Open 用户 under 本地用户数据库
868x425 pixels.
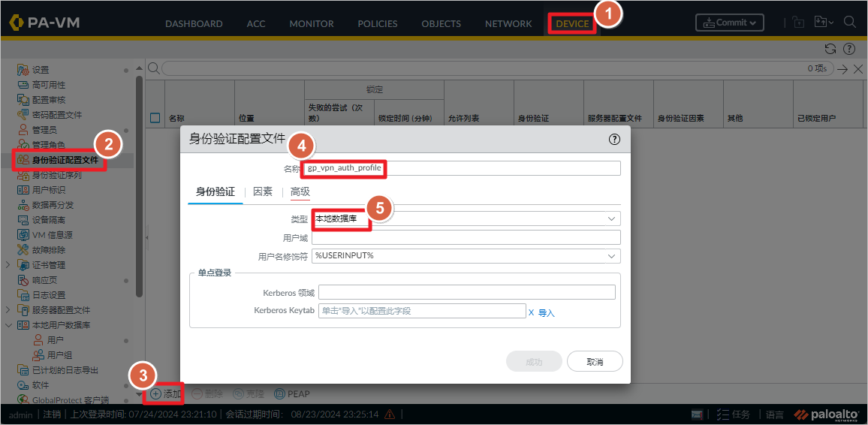[56, 340]
